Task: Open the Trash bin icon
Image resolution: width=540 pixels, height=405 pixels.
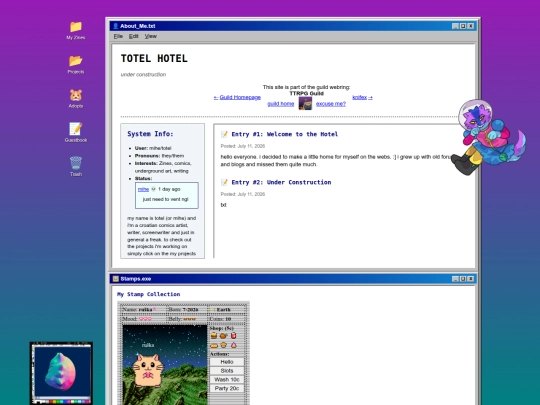Action: coord(76,163)
